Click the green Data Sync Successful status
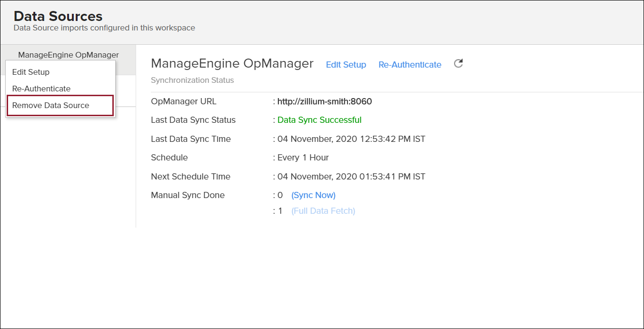 [319, 120]
